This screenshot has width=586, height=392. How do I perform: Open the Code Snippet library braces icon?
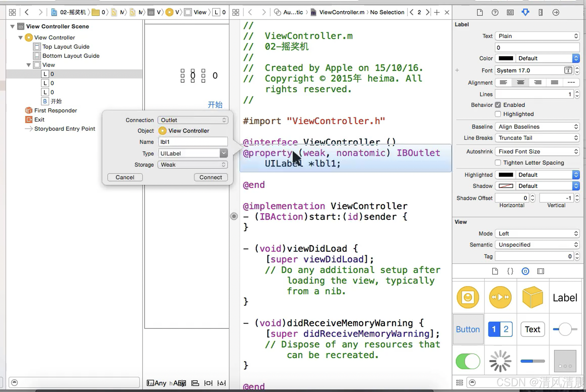(510, 271)
